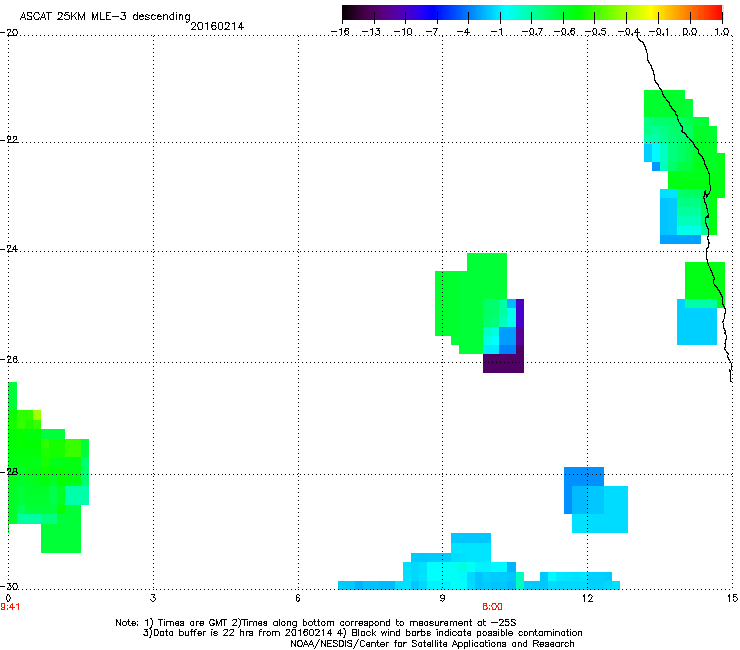Select the '1.0' color scale value
The width and height of the screenshot is (740, 650).
(722, 32)
